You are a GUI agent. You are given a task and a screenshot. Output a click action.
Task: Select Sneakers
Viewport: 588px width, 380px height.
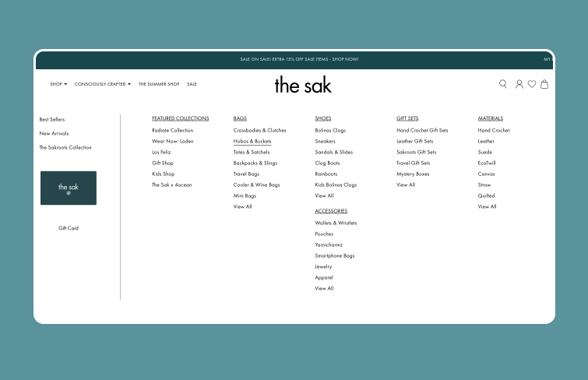pos(325,141)
